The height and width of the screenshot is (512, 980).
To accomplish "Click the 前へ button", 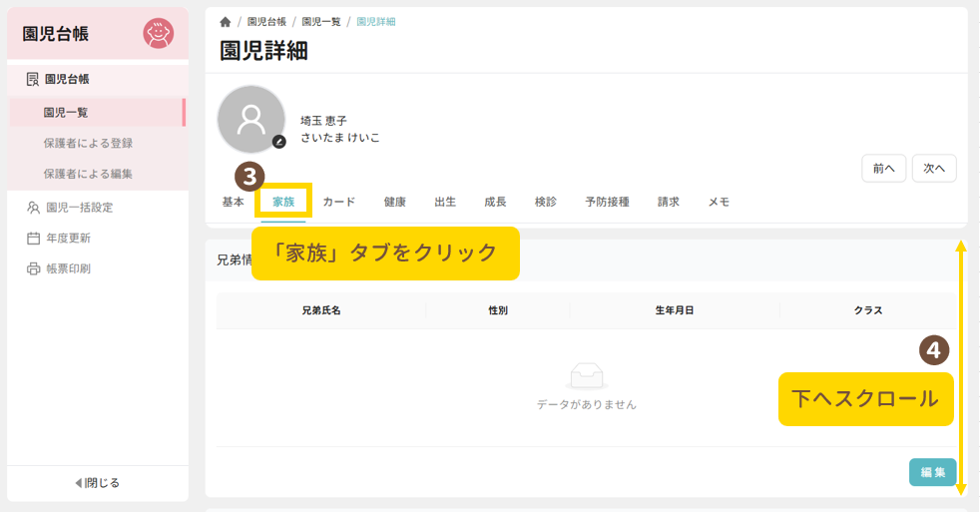I will coord(883,169).
